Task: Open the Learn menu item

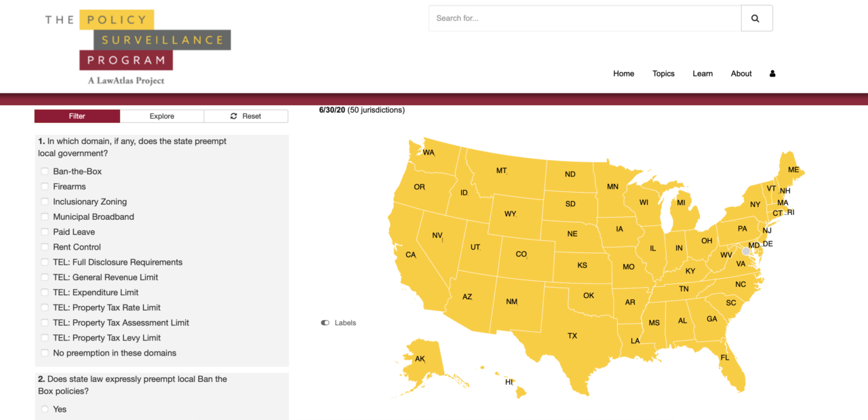Action: click(703, 74)
